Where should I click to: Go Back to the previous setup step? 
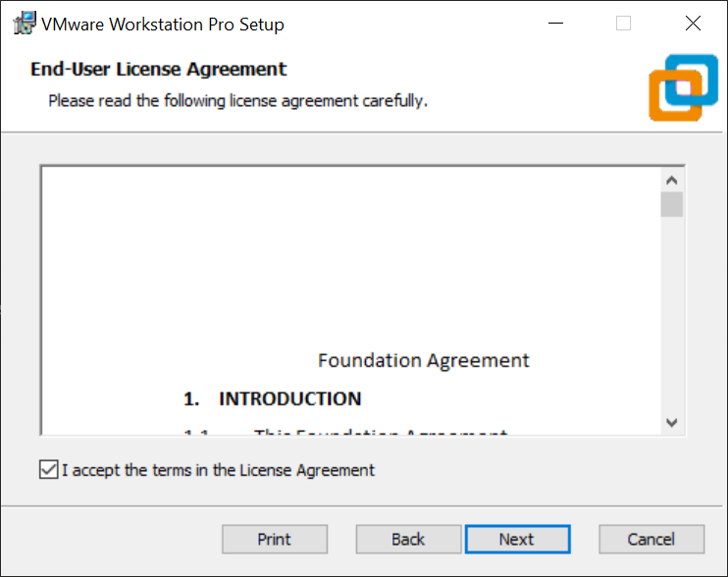click(x=408, y=540)
